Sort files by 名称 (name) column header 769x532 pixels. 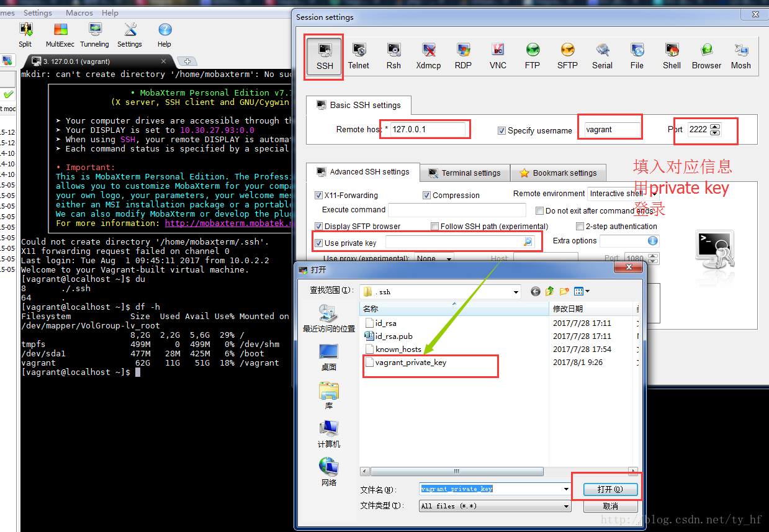click(x=454, y=309)
